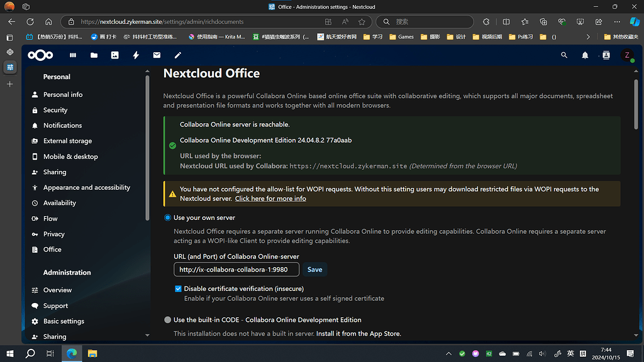644x362 pixels.
Task: Expand hidden icons in the system tray
Action: tap(448, 353)
